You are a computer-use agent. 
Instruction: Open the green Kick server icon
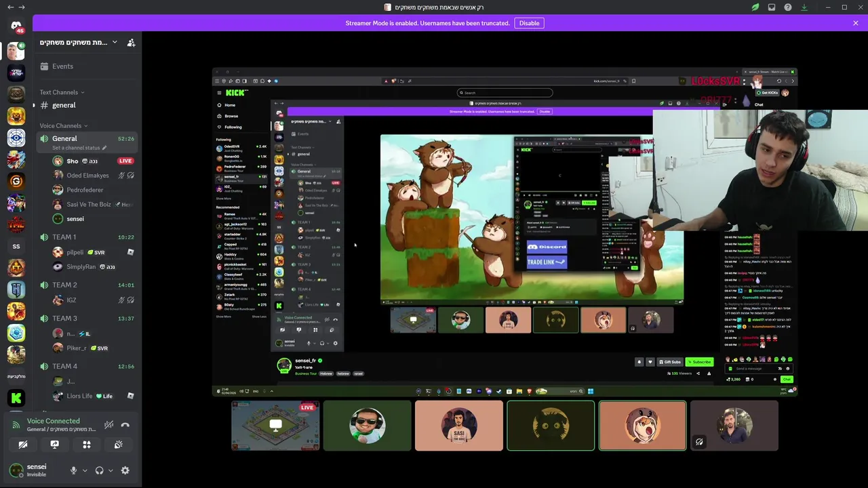point(16,398)
